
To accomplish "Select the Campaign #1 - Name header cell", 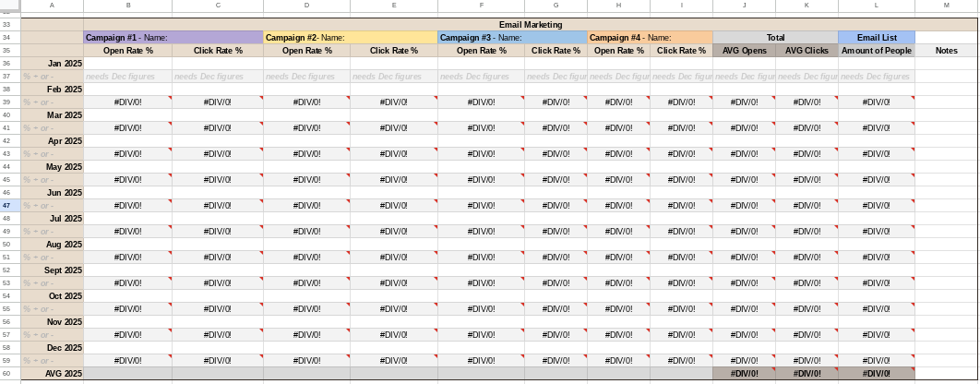I will click(x=173, y=38).
